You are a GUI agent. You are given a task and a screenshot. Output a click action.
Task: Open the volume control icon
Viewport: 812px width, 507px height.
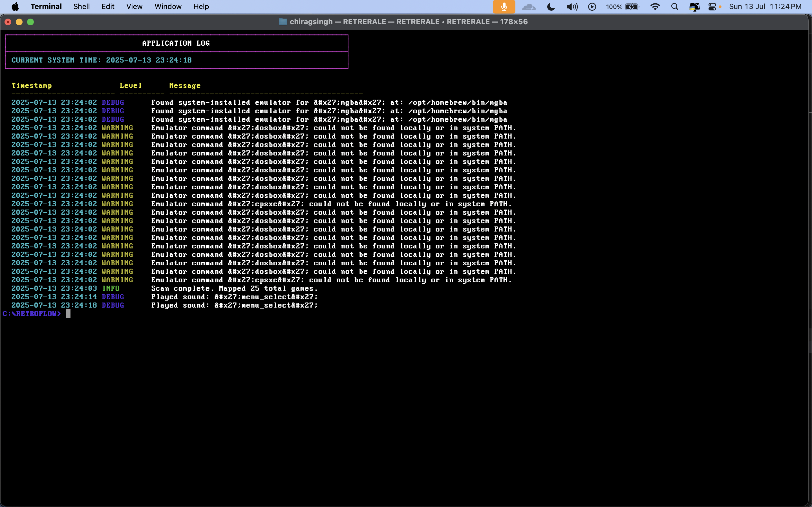572,7
